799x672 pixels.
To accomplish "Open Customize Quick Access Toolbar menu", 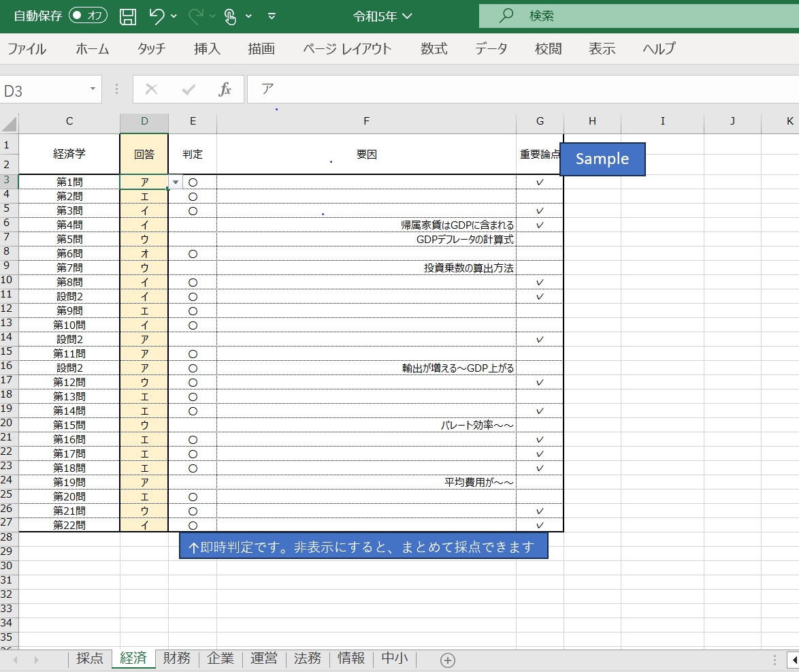I will pos(272,16).
